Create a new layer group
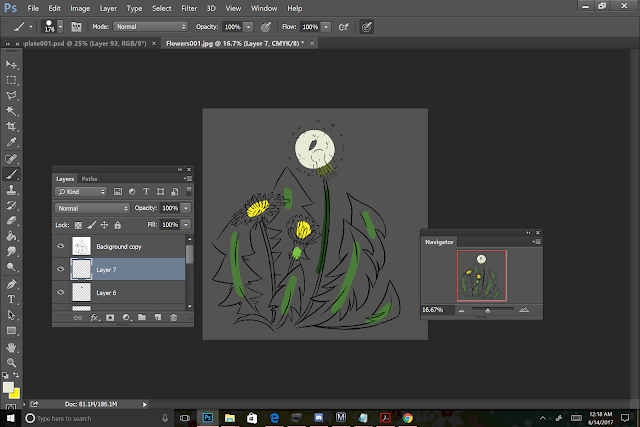The height and width of the screenshot is (427, 640). pos(142,317)
